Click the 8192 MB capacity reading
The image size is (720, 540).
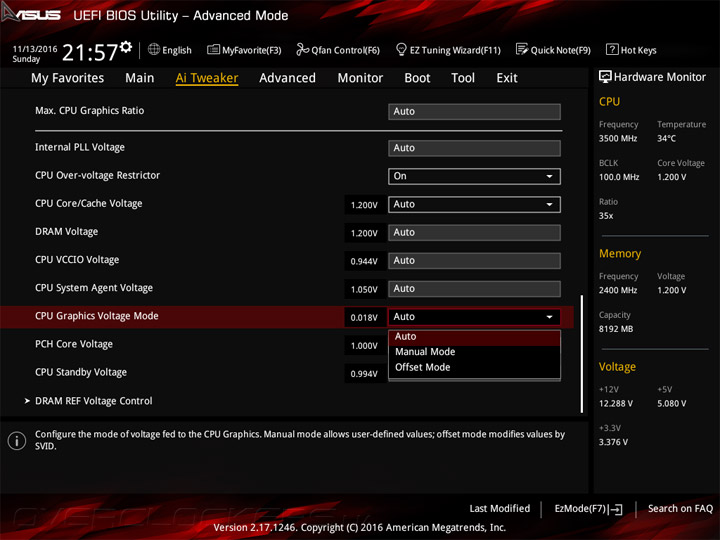(x=616, y=329)
